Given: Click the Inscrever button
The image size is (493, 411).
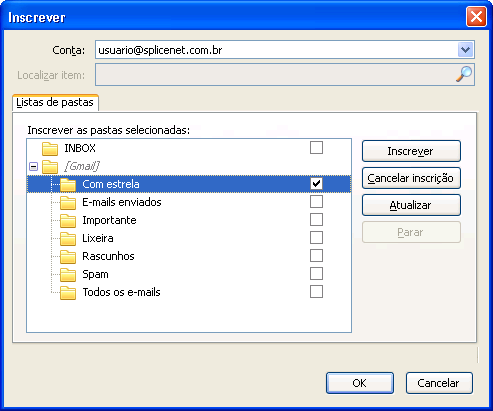Looking at the screenshot, I should pyautogui.click(x=411, y=151).
